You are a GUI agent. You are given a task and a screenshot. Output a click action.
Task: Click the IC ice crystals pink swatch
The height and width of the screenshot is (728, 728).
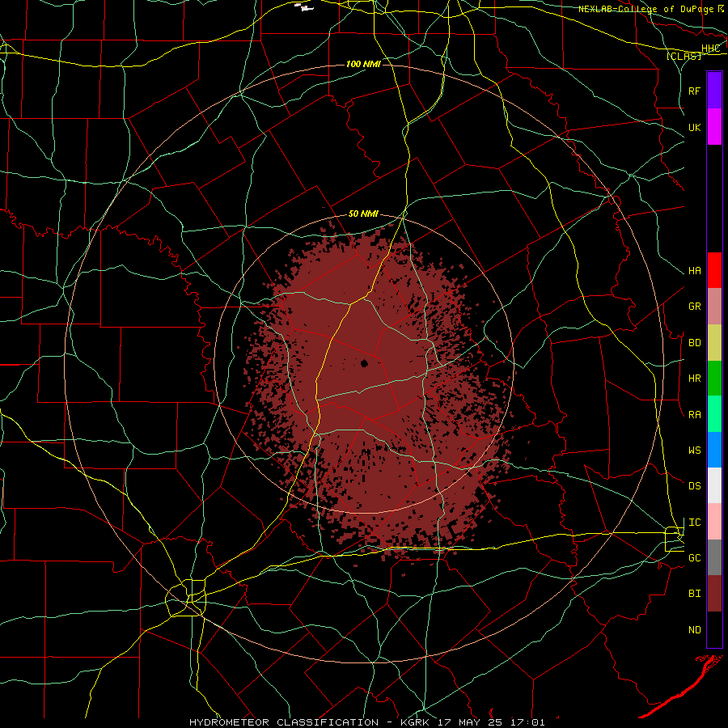(714, 522)
